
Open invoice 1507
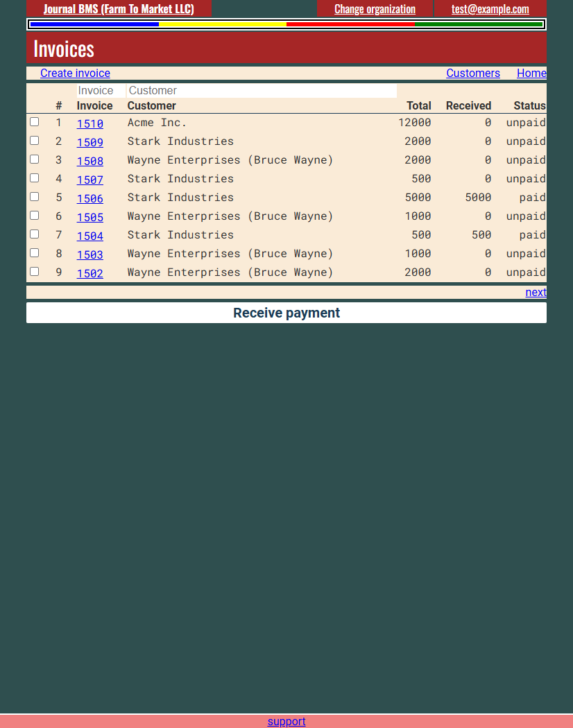(89, 180)
